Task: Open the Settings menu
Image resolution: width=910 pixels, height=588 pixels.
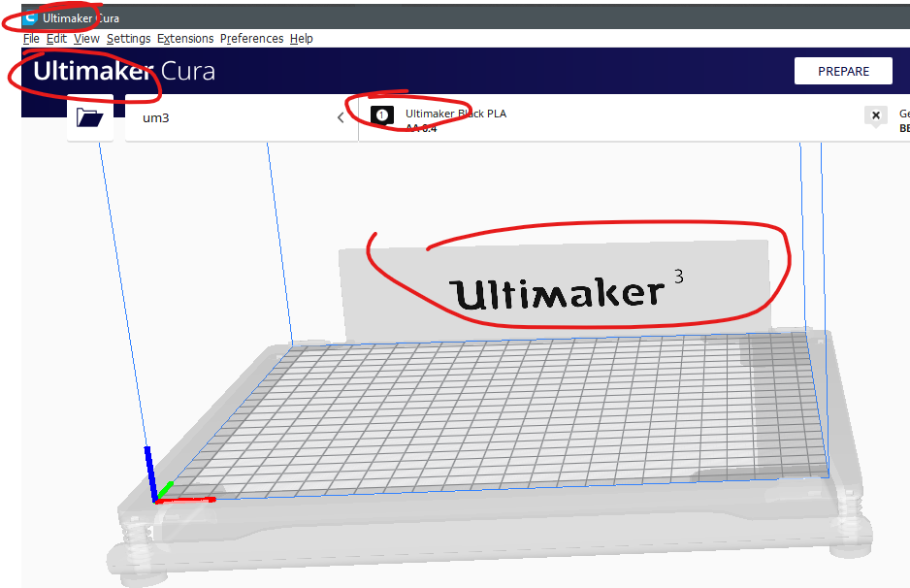Action: point(128,38)
